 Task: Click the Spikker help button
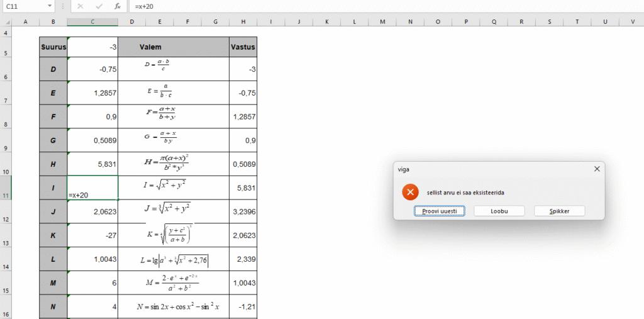click(559, 211)
